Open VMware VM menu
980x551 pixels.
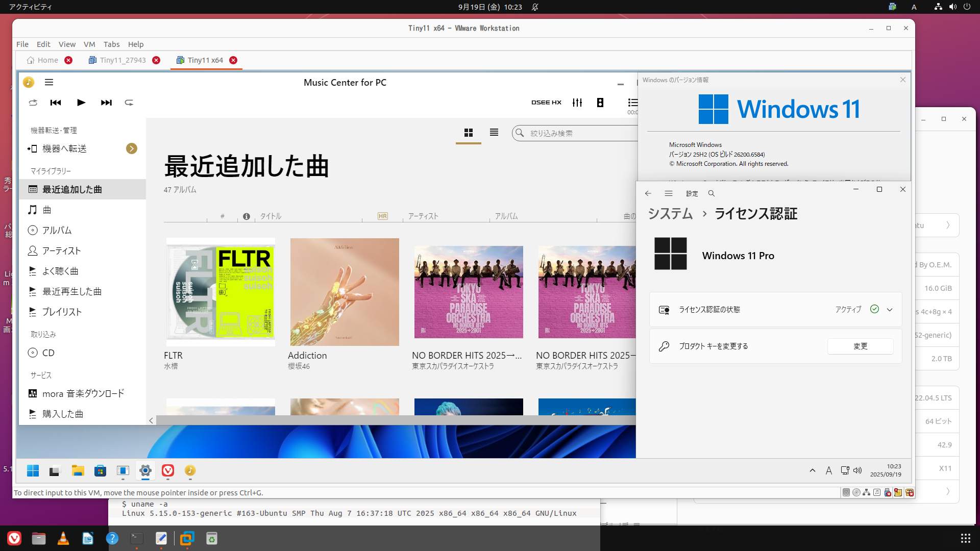pyautogui.click(x=89, y=44)
